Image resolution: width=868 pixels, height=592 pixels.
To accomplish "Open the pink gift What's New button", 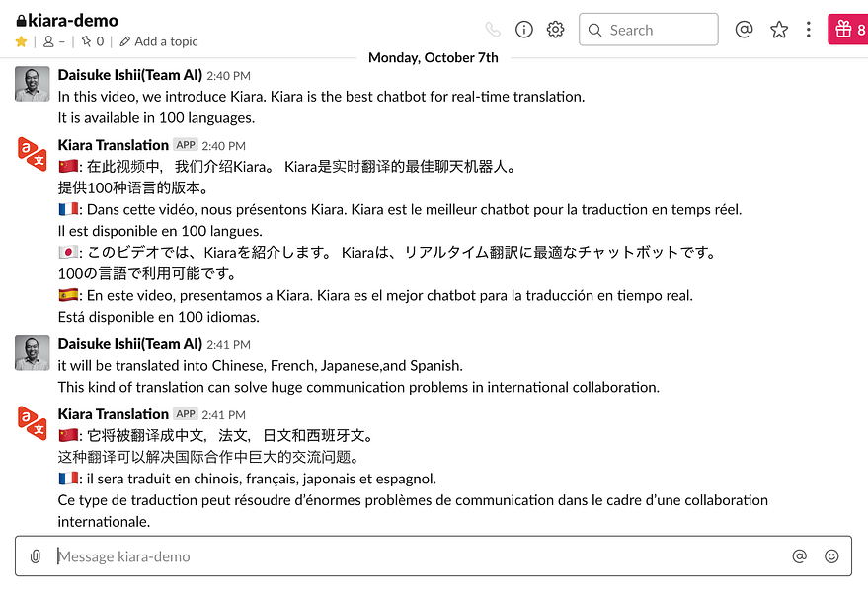I will pos(849,29).
